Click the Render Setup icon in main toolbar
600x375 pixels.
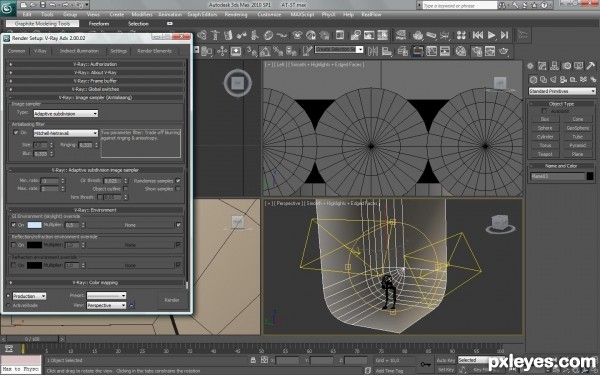click(476, 51)
